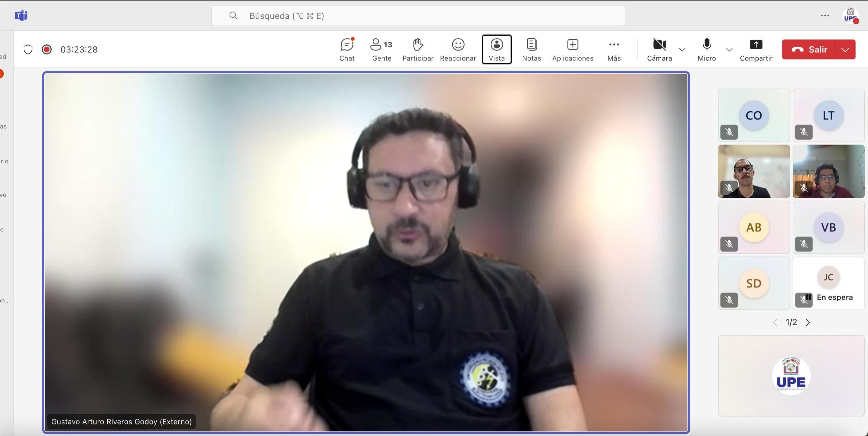Turn on the Cámara
This screenshot has width=868, height=436.
point(659,49)
